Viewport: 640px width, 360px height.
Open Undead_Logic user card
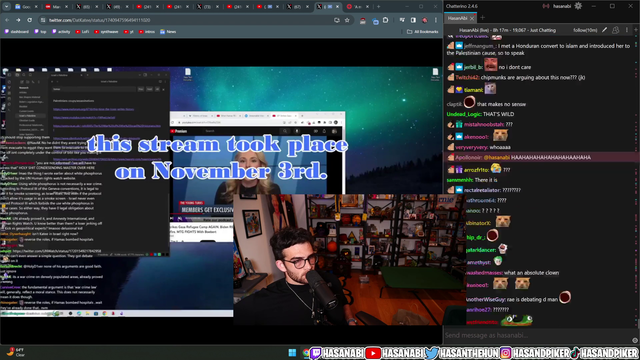pyautogui.click(x=464, y=114)
